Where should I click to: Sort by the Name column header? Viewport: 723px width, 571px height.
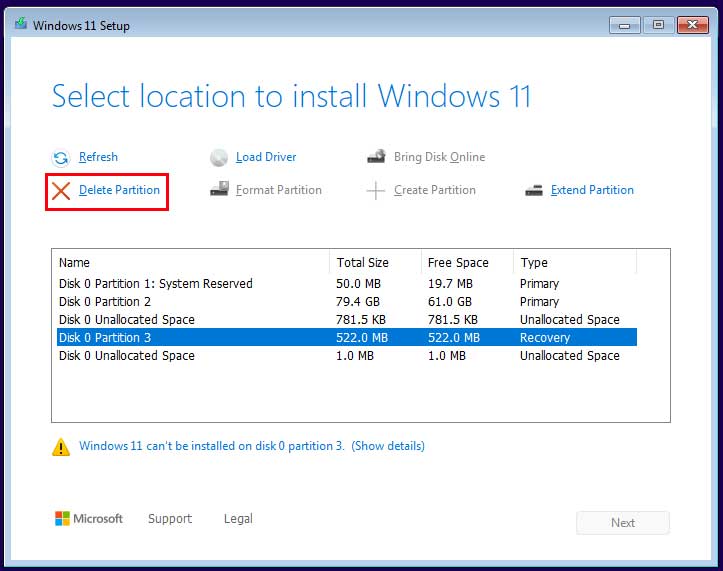coord(191,262)
